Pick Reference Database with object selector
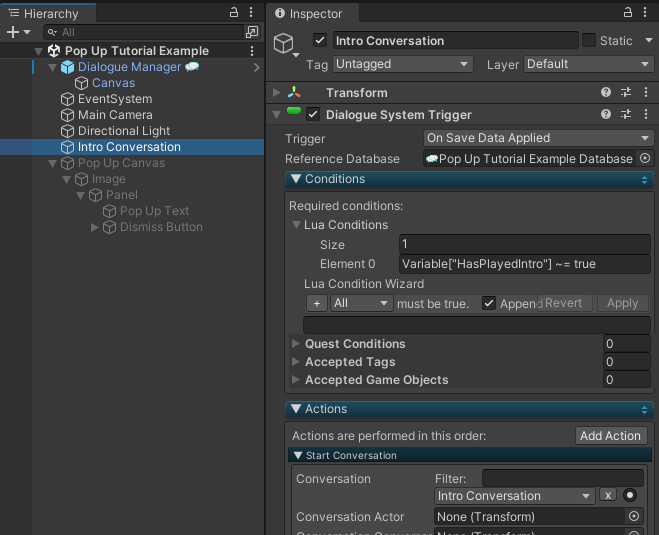The height and width of the screenshot is (535, 659). click(645, 158)
